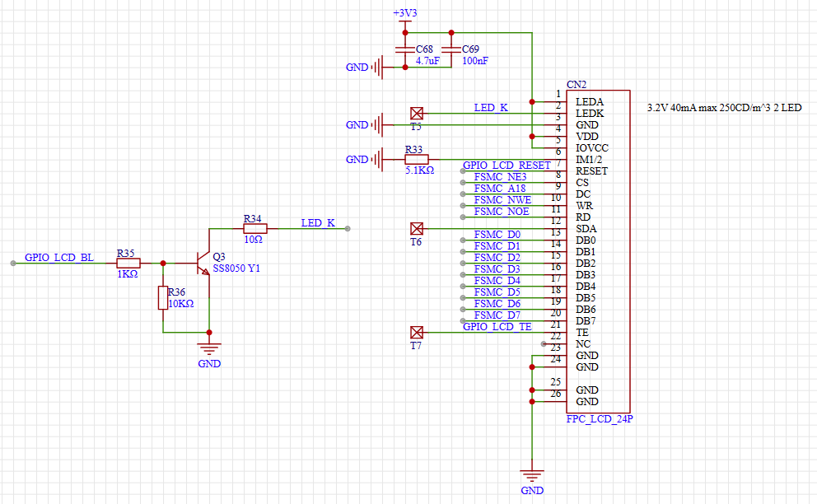Click the FSMC_D6 net label

click(x=497, y=303)
